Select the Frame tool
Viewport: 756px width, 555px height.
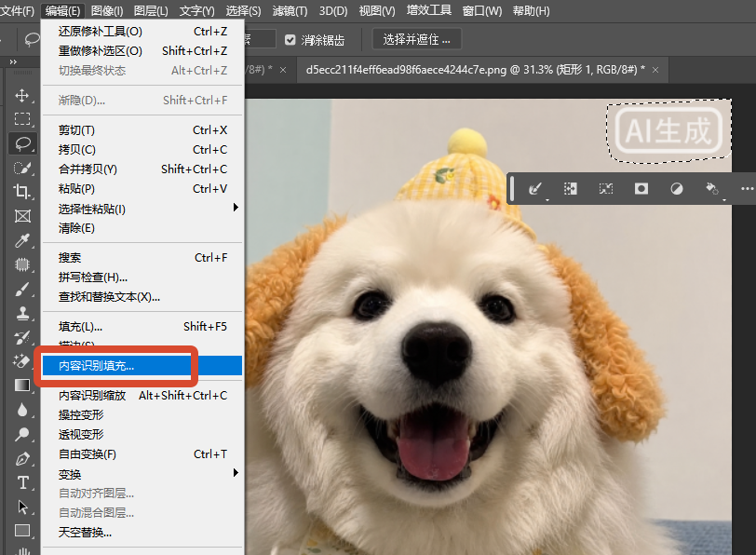(x=22, y=216)
